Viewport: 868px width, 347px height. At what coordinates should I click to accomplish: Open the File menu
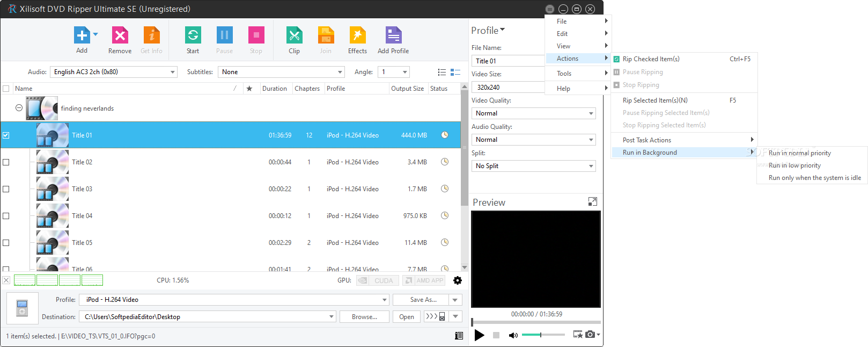578,21
